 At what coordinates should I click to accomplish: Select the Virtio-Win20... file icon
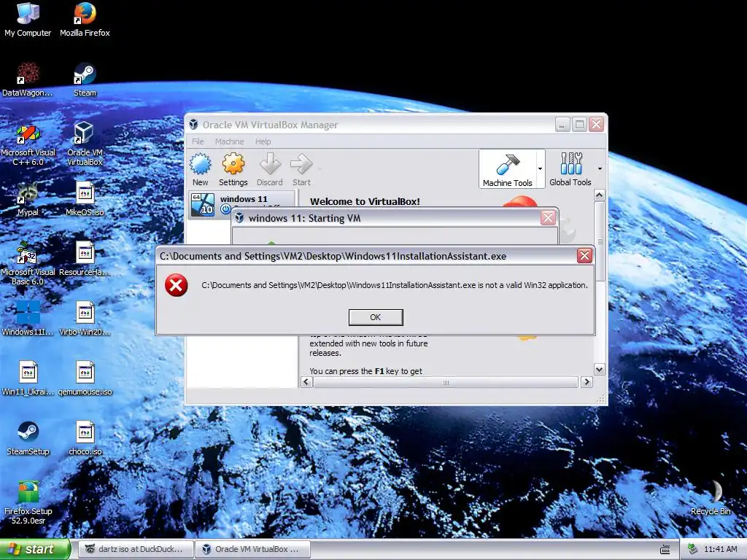coord(85,319)
